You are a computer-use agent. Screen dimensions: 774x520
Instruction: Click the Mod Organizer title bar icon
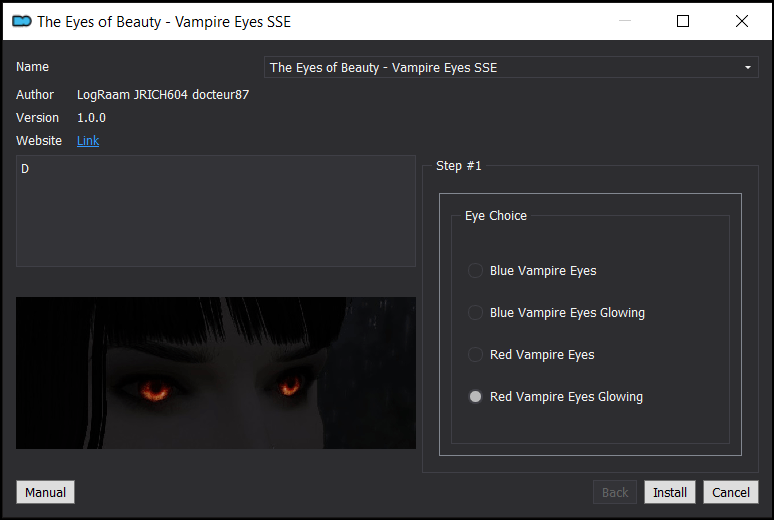pos(22,21)
